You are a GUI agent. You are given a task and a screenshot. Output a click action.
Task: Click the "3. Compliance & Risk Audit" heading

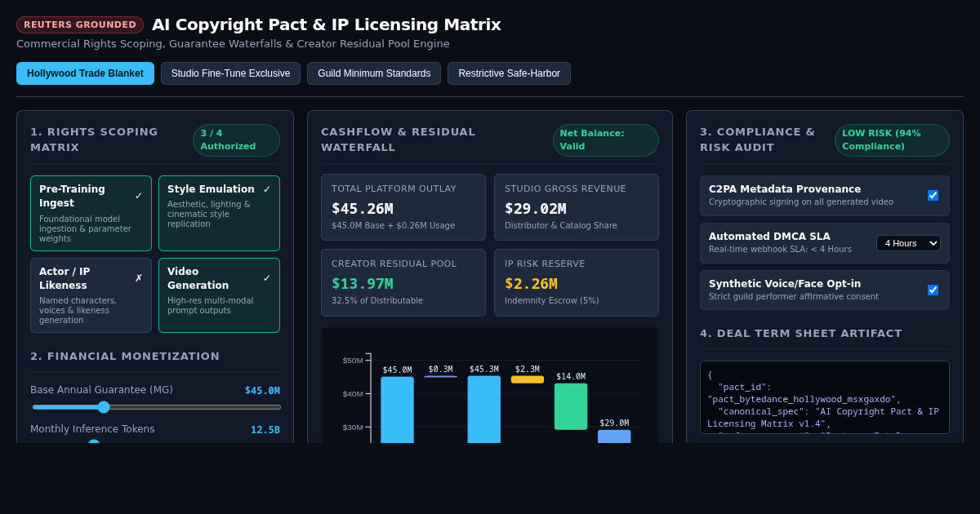758,140
